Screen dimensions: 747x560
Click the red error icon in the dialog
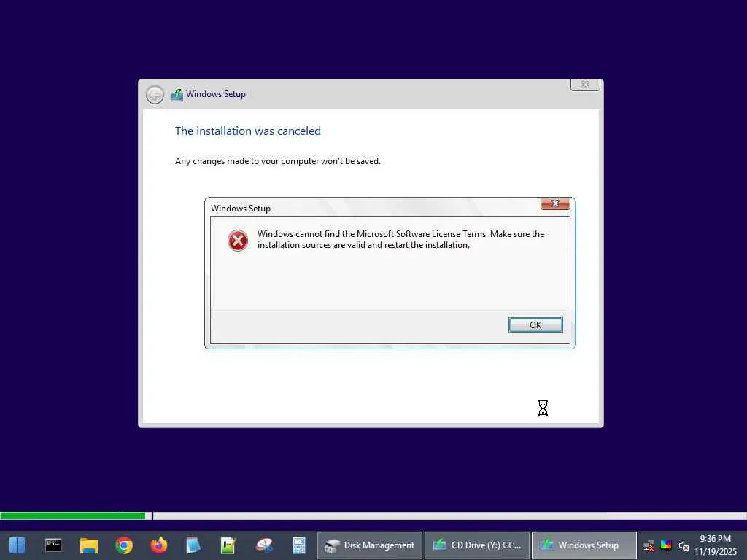click(237, 241)
